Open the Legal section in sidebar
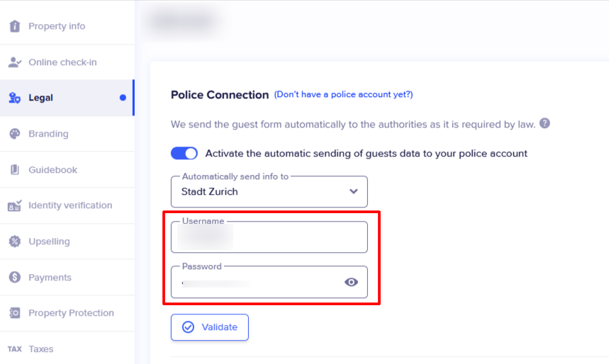 coord(67,98)
